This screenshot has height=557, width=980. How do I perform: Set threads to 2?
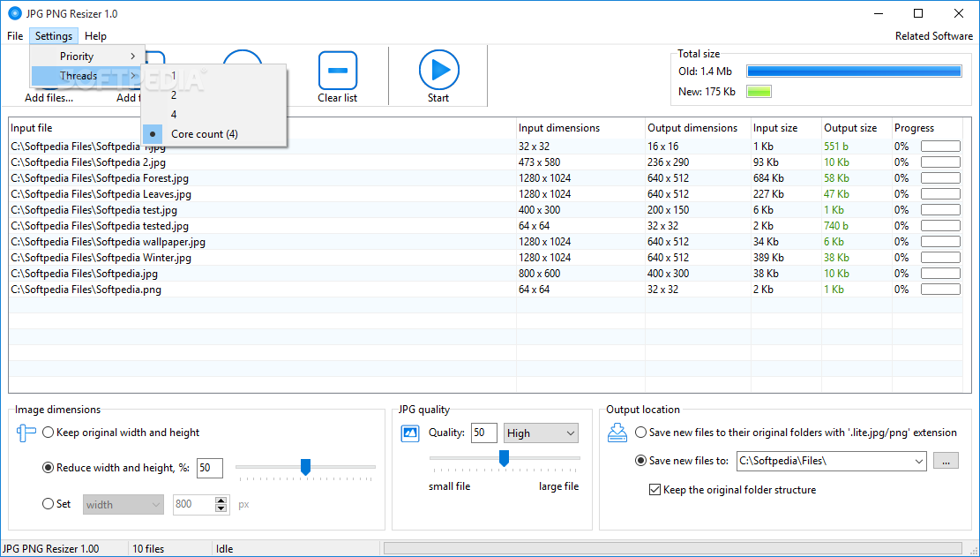[x=213, y=95]
